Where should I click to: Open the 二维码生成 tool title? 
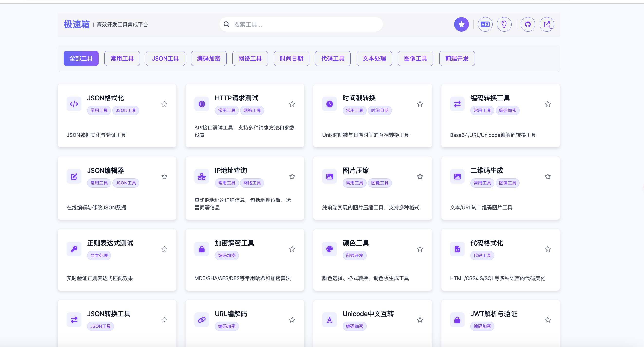[487, 171]
